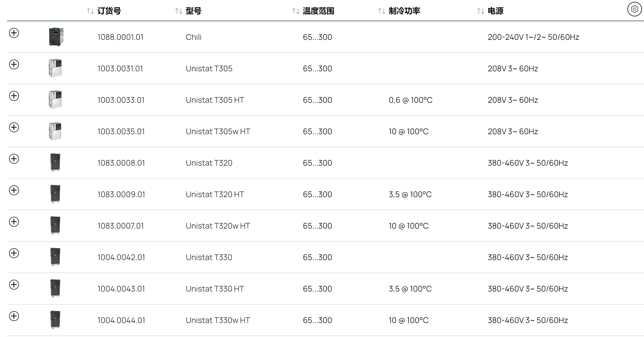
Task: Expand the Unistat T330w HT row
Action: 14,316
